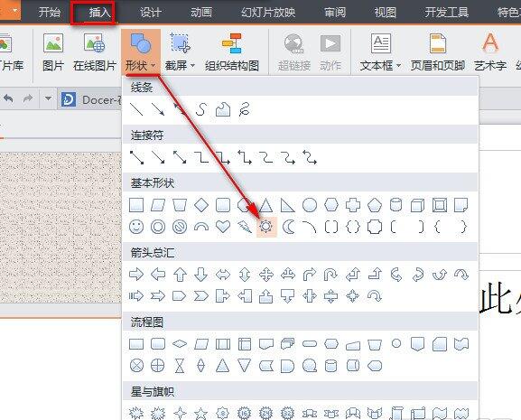Viewport: 521px width, 420px height.
Task: Click the 图片 insert button
Action: tap(53, 52)
